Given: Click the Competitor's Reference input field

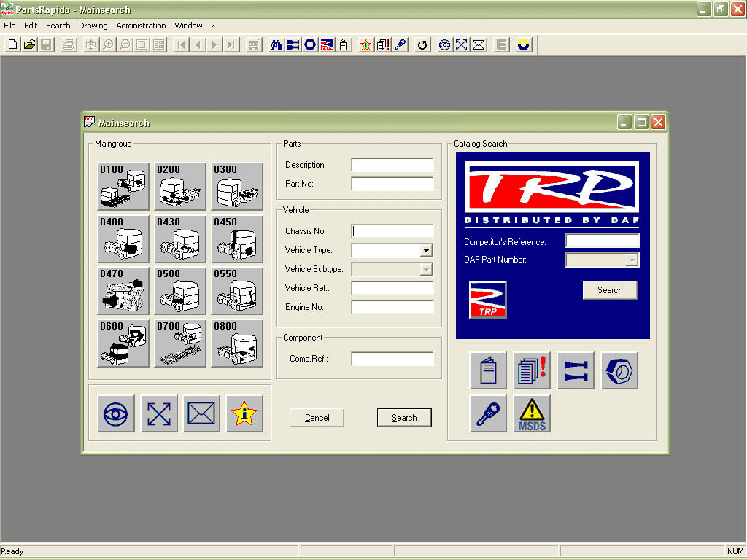Looking at the screenshot, I should tap(602, 241).
